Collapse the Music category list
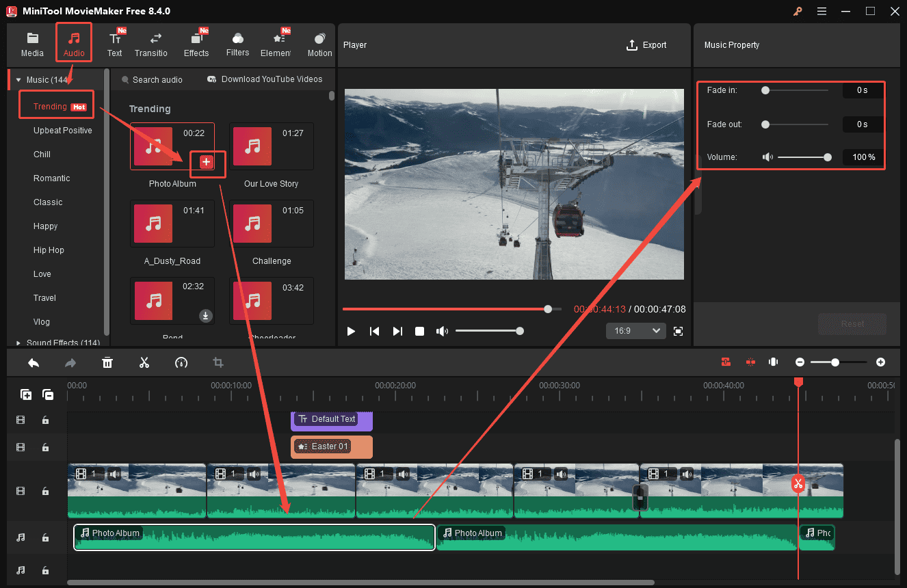The width and height of the screenshot is (907, 588). tap(18, 79)
